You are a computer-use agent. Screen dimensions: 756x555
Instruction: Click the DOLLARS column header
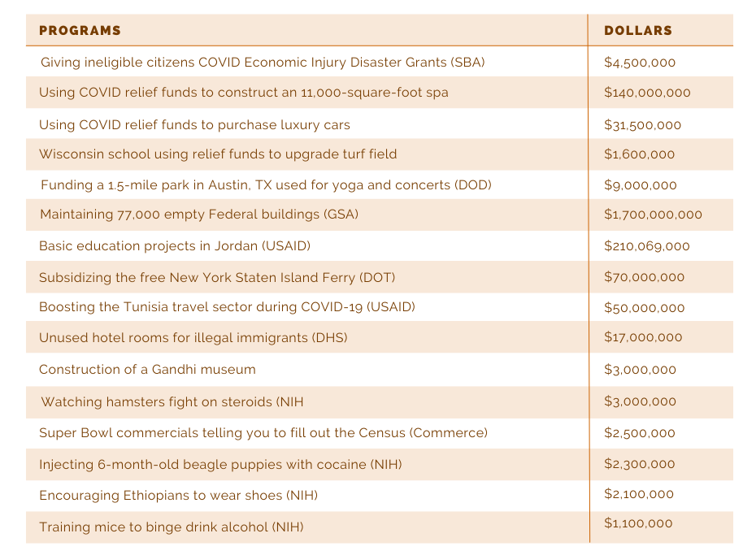(638, 31)
